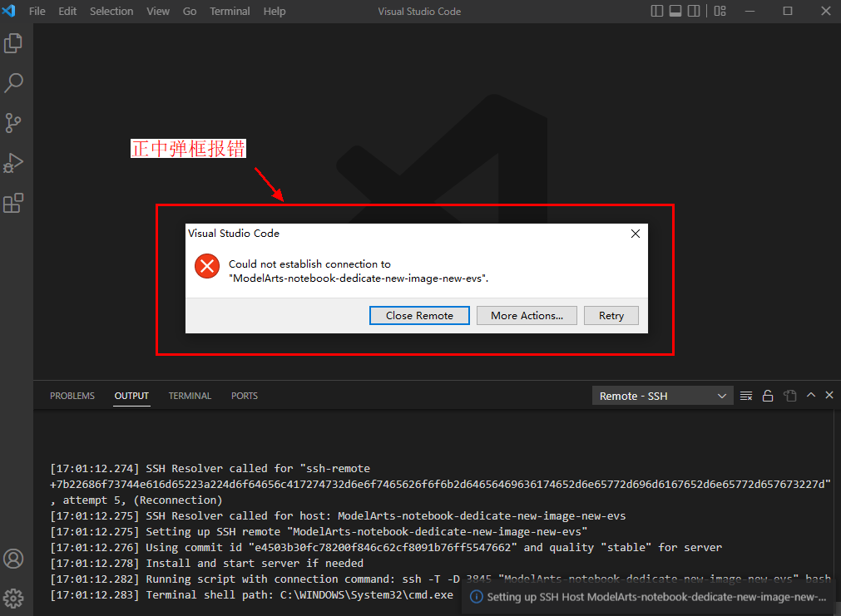The width and height of the screenshot is (841, 616).
Task: Click the 'Using commit id' log line
Action: 386,548
